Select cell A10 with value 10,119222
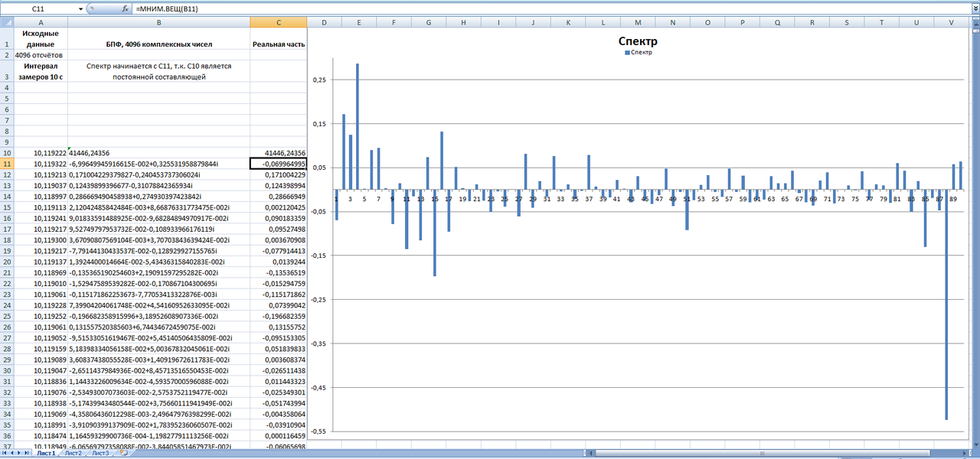This screenshot has height=459, width=980. coord(41,153)
